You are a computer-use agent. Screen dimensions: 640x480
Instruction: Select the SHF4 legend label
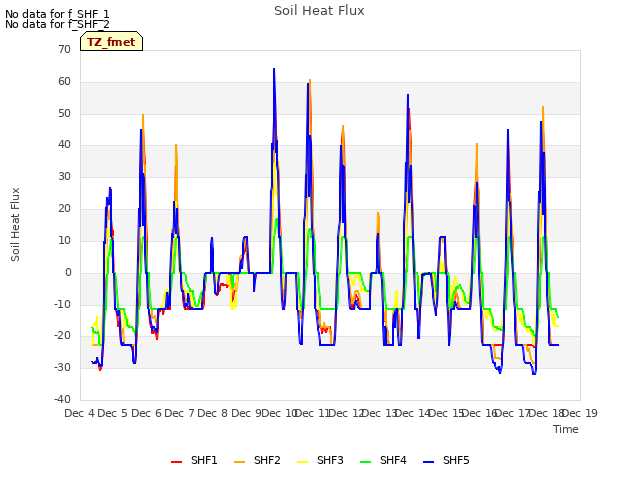(x=393, y=460)
